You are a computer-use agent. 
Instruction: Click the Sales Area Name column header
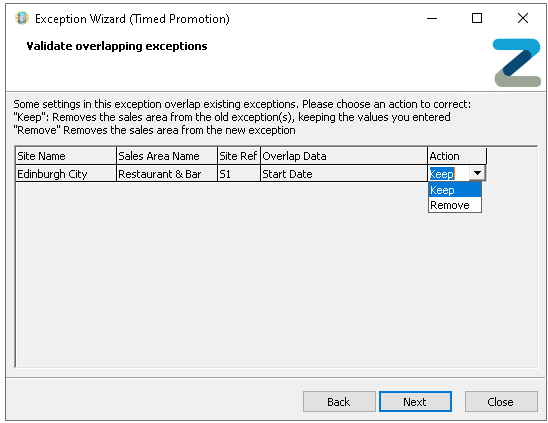[x=167, y=156]
